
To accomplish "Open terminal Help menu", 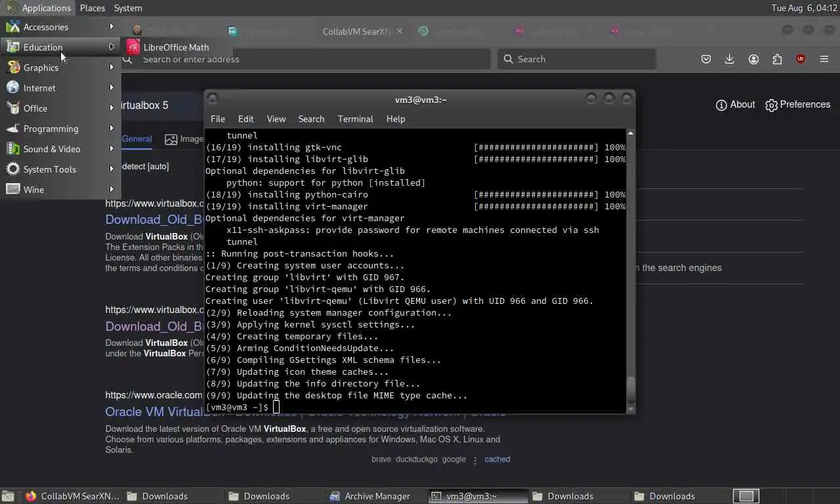I will [x=396, y=119].
